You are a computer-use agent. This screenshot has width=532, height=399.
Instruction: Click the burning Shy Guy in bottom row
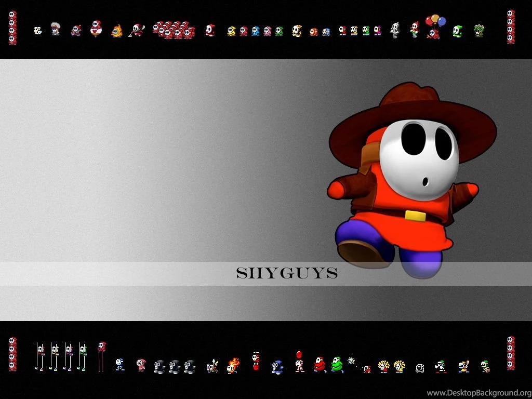(233, 366)
